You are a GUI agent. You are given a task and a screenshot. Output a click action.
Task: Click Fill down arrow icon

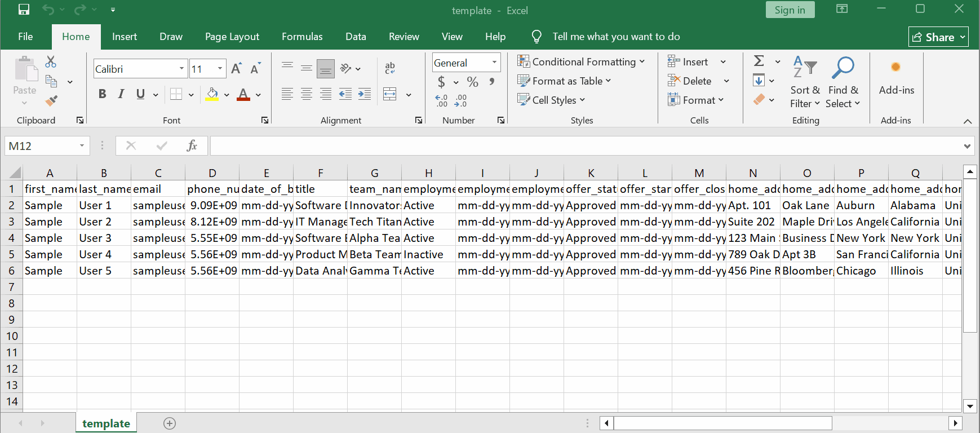pyautogui.click(x=759, y=80)
